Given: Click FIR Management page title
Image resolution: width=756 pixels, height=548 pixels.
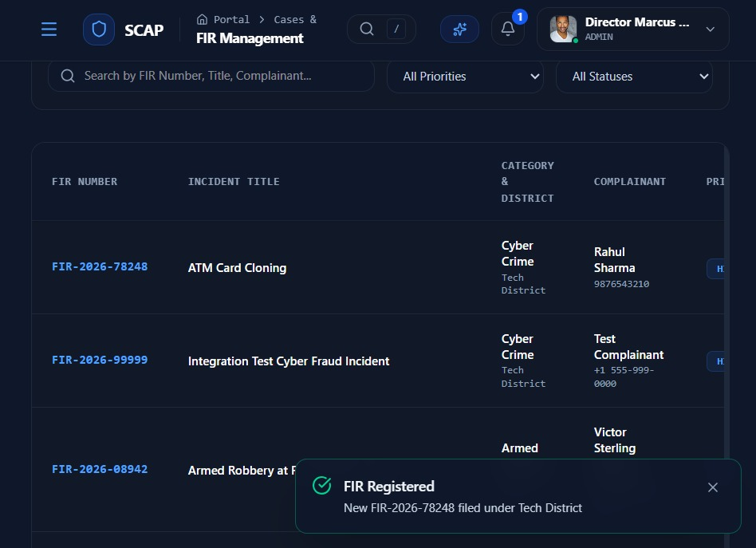Looking at the screenshot, I should coord(250,38).
